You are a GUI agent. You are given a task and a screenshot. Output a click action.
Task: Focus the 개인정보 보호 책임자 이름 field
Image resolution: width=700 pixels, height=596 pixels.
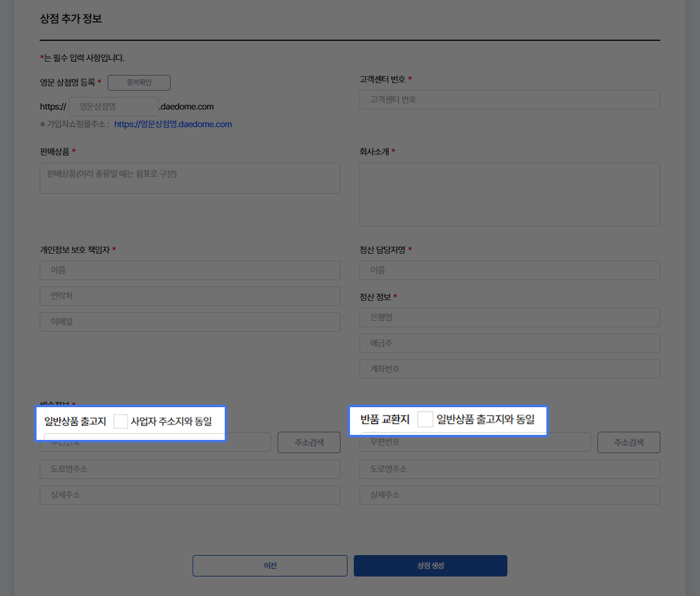point(189,270)
